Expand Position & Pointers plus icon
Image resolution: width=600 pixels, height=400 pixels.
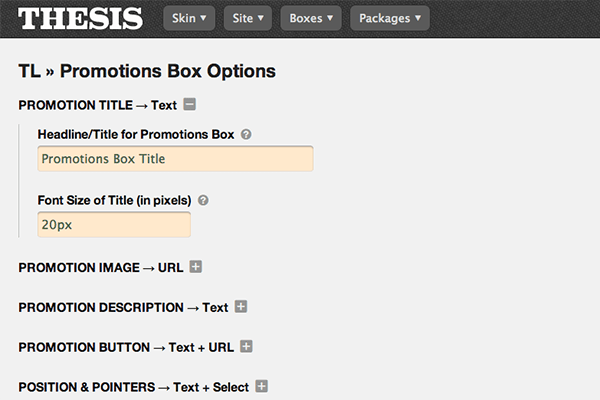[262, 386]
